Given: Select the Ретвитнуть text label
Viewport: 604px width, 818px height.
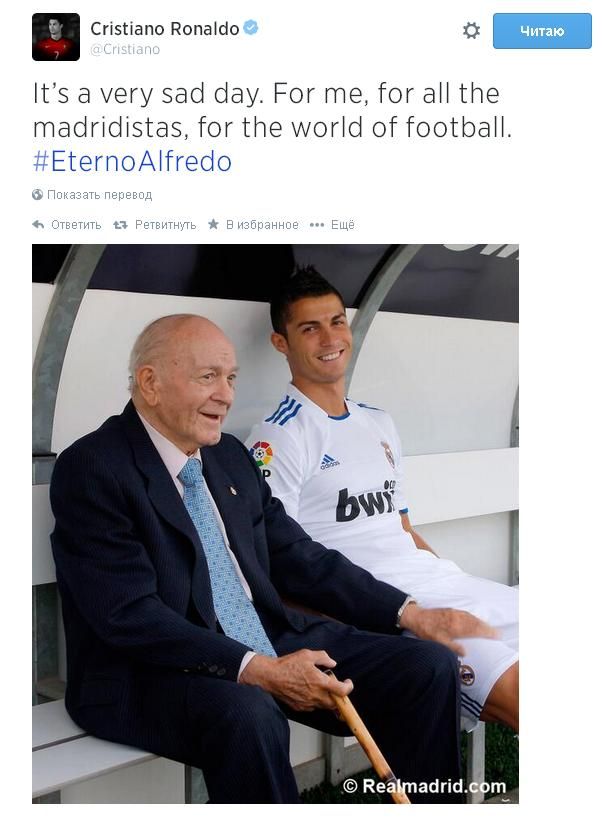Looking at the screenshot, I should click(165, 225).
